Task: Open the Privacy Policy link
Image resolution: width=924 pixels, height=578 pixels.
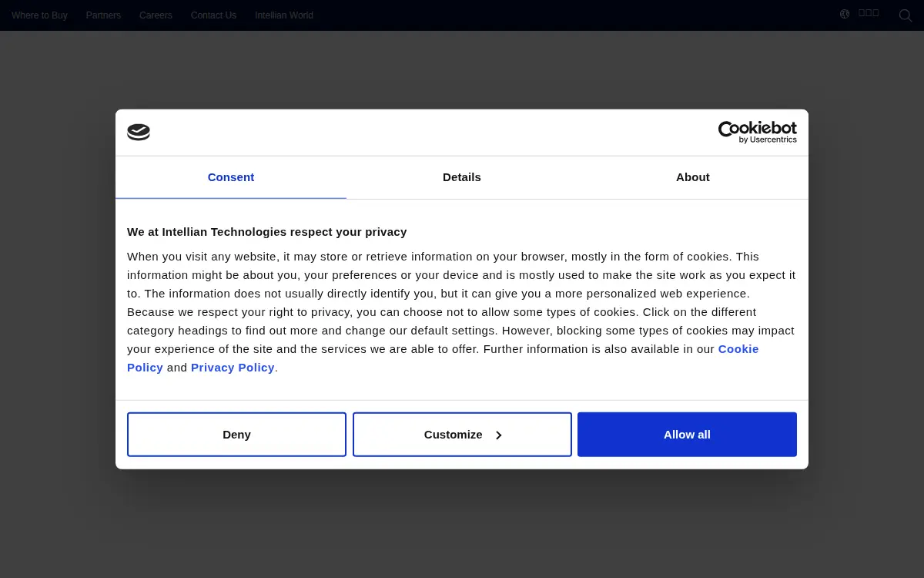Action: tap(233, 368)
